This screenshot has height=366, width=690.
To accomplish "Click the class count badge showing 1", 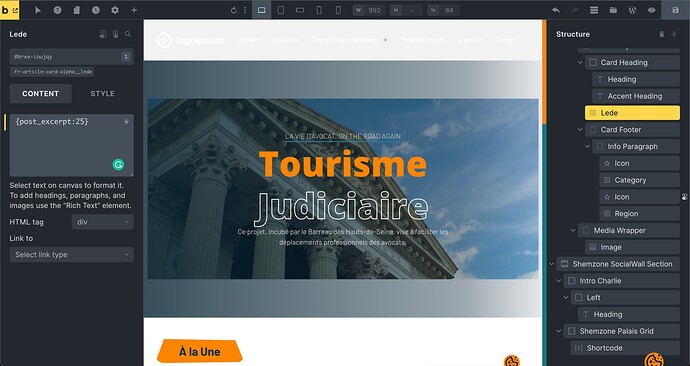I will coord(126,57).
